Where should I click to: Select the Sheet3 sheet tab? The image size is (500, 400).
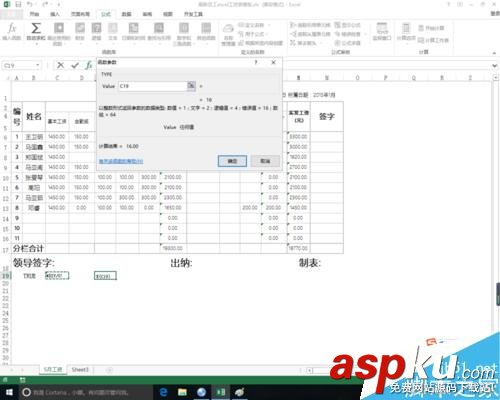[80, 370]
